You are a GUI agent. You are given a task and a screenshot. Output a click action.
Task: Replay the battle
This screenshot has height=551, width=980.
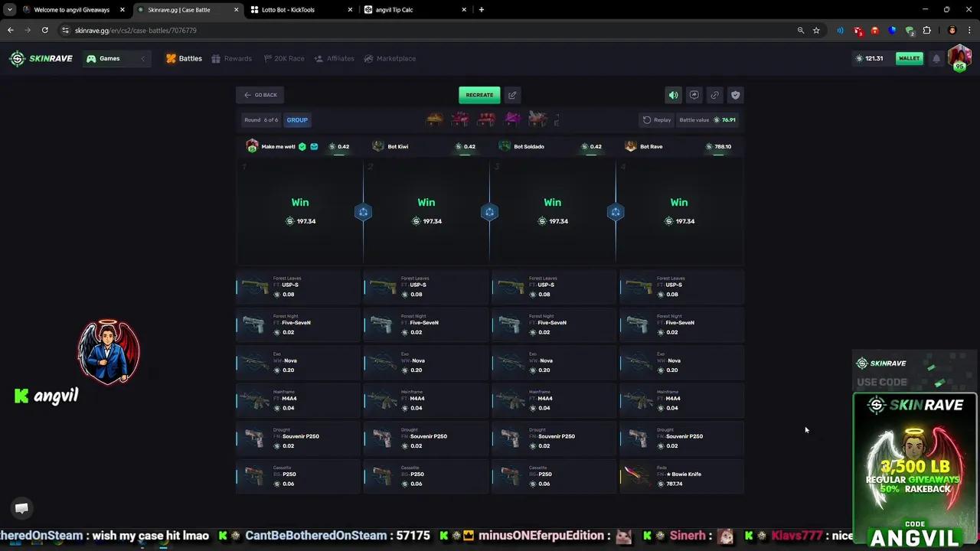(x=657, y=120)
